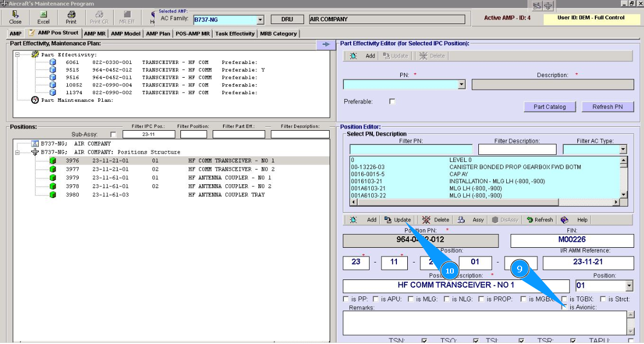Enable the Sub-Assy checkbox
The width and height of the screenshot is (644, 344).
coord(113,135)
